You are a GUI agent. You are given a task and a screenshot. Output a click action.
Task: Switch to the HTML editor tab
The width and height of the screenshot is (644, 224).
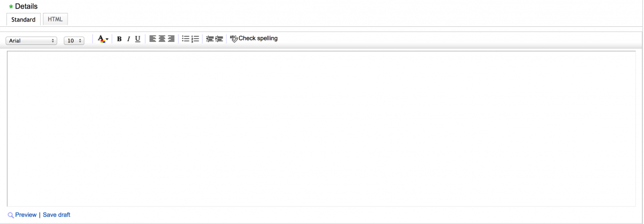(x=55, y=19)
